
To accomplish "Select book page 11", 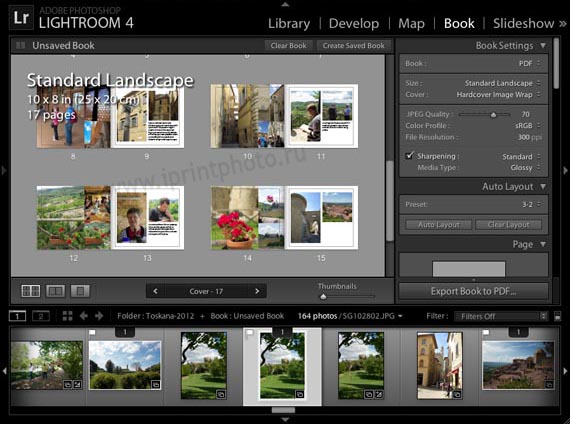I will pyautogui.click(x=321, y=116).
